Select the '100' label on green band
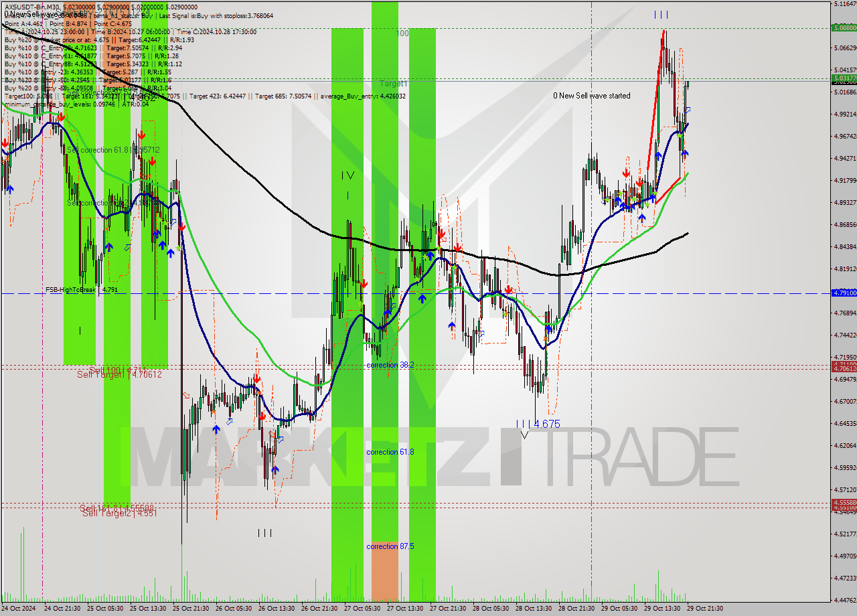 [402, 33]
